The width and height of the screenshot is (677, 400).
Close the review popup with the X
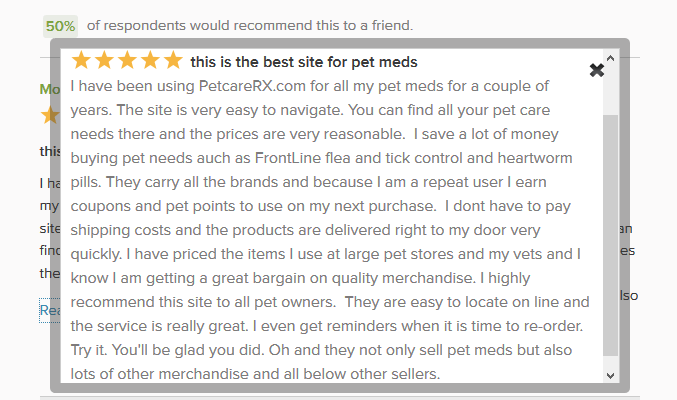tap(597, 70)
